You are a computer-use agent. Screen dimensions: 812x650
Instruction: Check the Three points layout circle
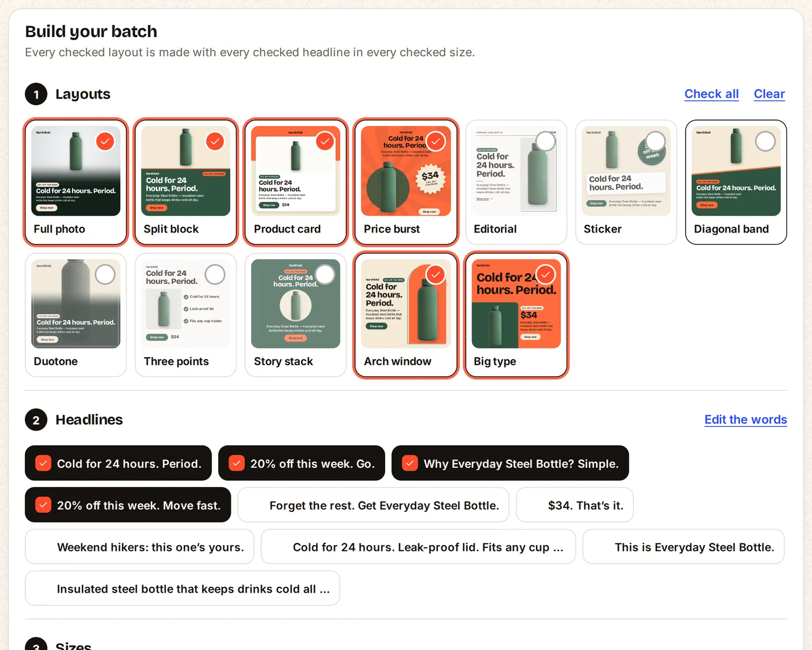pyautogui.click(x=215, y=275)
